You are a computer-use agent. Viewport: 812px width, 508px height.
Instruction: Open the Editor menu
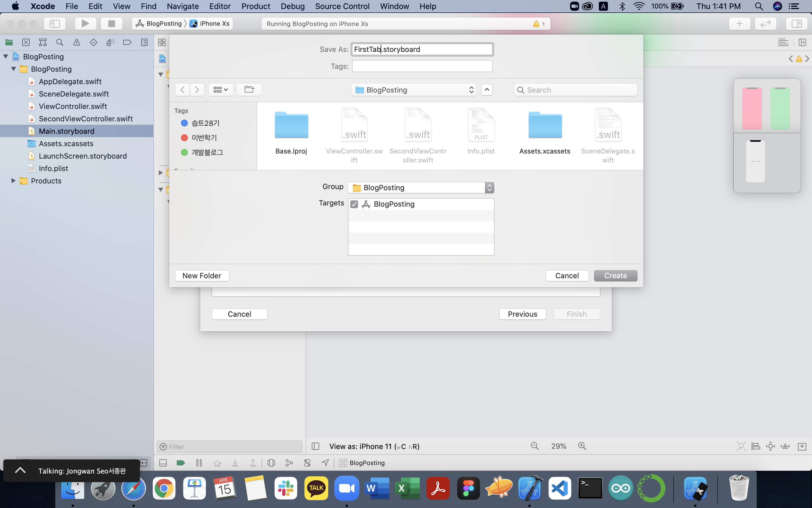point(220,6)
